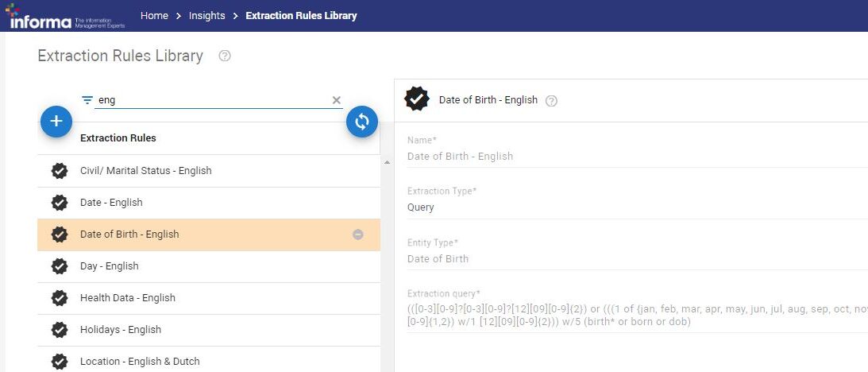Screen dimensions: 868x372
Task: Open Health Data - English rule
Action: click(x=127, y=298)
